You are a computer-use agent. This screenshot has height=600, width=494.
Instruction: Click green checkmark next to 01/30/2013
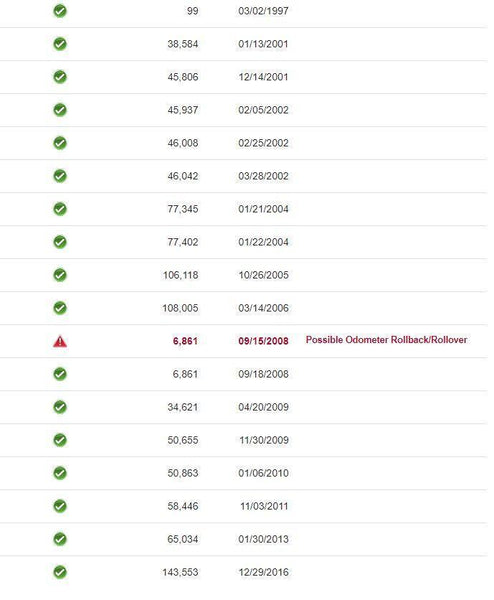[60, 539]
